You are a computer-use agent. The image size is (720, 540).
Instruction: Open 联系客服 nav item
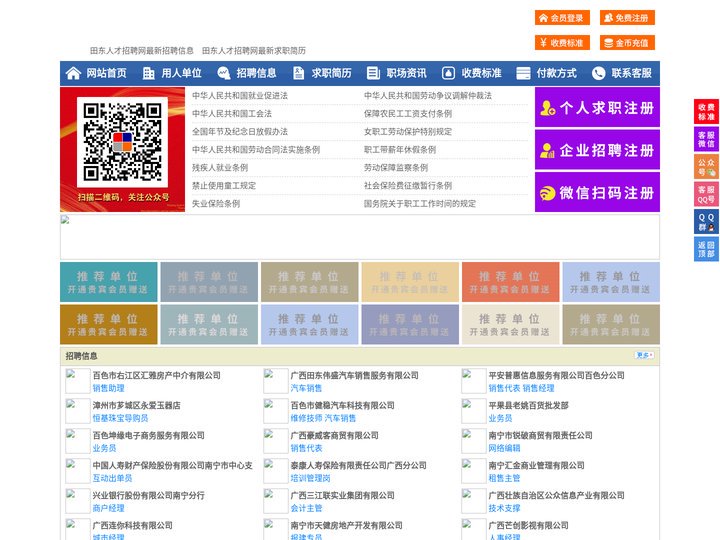point(631,73)
